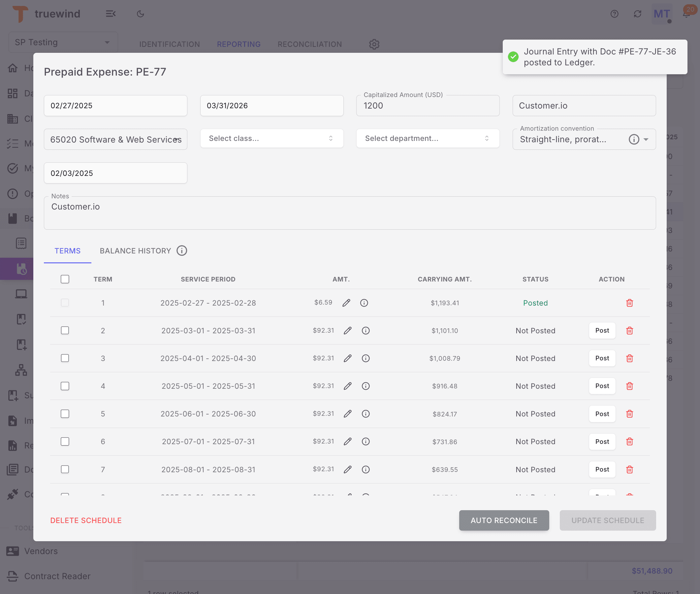The height and width of the screenshot is (594, 700).
Task: Check the checkbox for term 5
Action: (x=65, y=413)
